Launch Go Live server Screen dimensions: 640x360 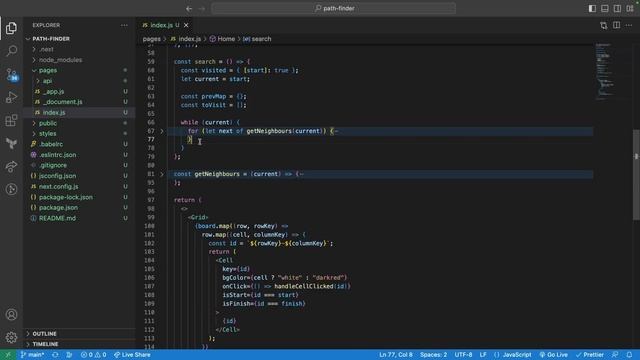pyautogui.click(x=553, y=355)
